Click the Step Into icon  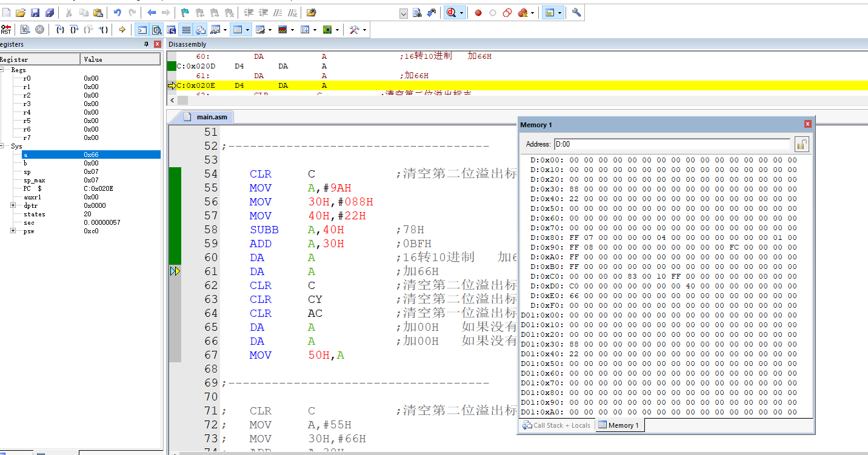pos(60,30)
